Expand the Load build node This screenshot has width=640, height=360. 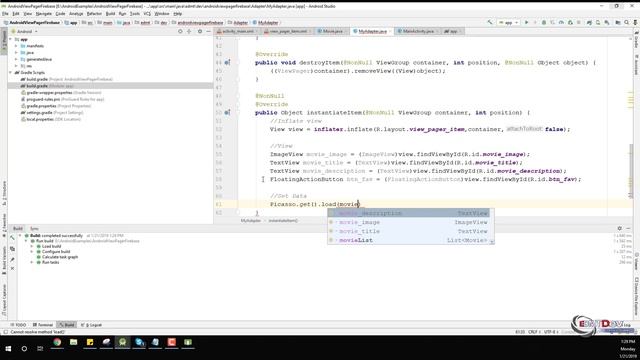coord(32,247)
